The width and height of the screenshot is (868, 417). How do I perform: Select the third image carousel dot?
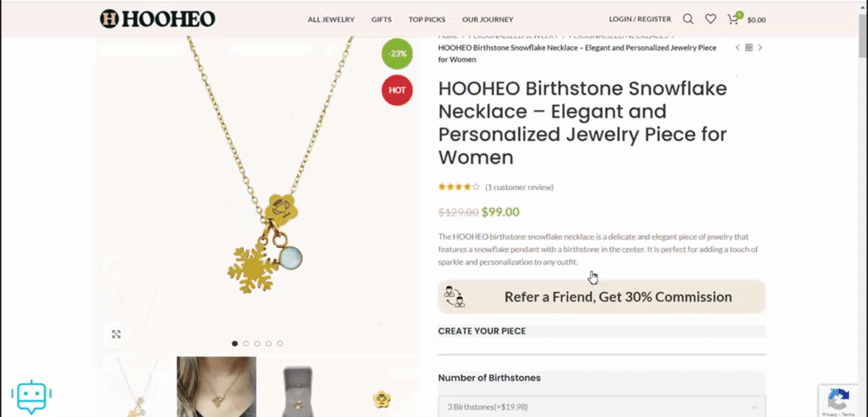click(258, 343)
